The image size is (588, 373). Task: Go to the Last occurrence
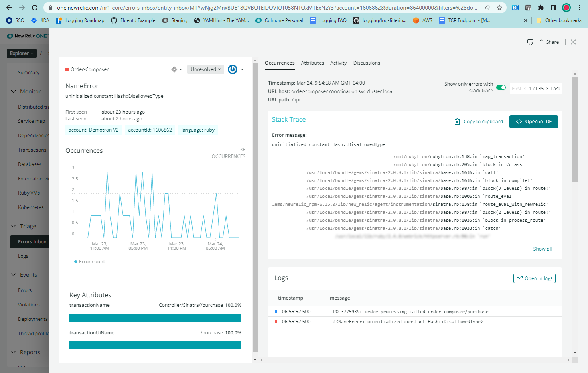point(555,88)
